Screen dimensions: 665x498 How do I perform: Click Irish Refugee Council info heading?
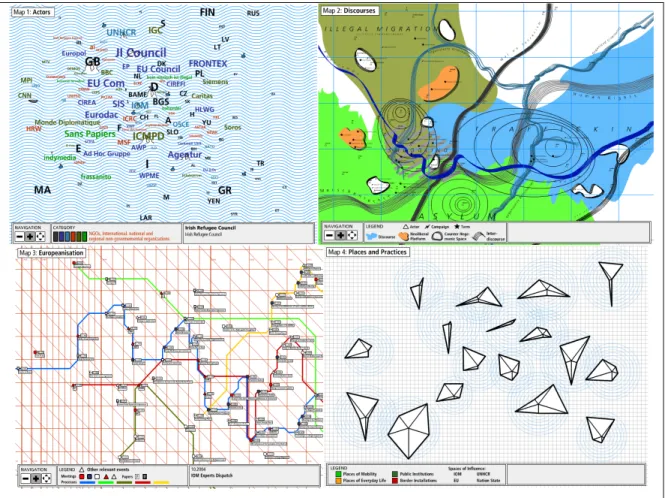pos(210,228)
